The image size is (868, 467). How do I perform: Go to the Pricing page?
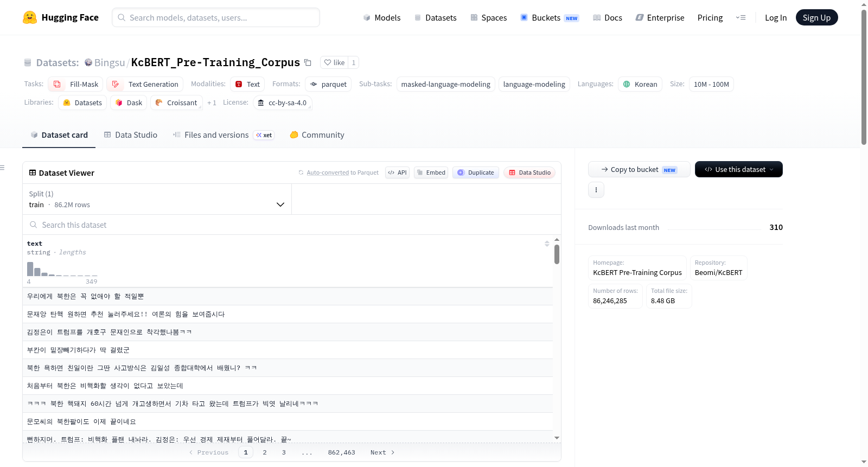[710, 17]
